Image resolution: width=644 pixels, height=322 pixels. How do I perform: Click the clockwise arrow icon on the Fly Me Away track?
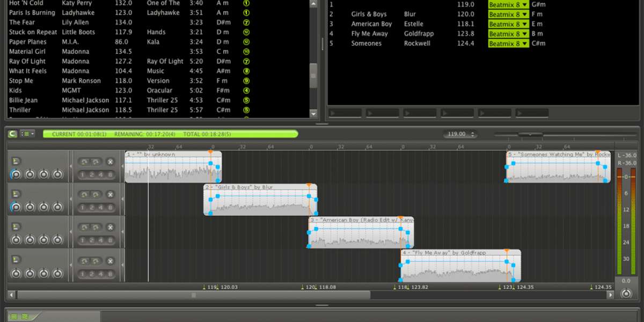[x=96, y=260]
